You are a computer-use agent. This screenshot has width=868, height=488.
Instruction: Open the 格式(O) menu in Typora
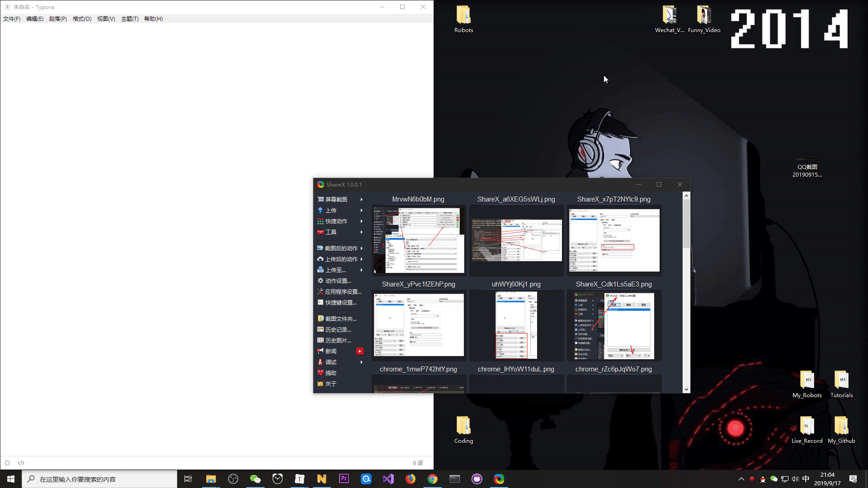tap(82, 19)
